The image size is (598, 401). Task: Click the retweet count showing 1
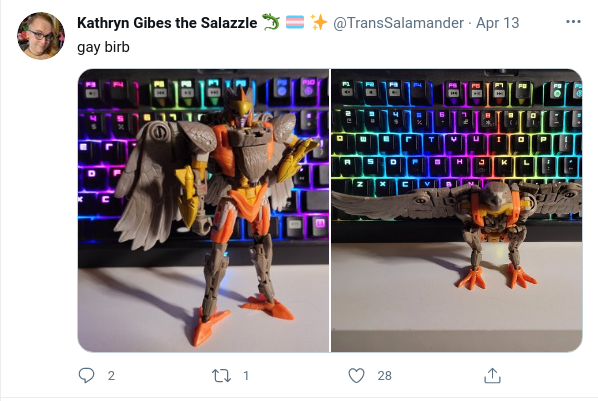pyautogui.click(x=246, y=376)
